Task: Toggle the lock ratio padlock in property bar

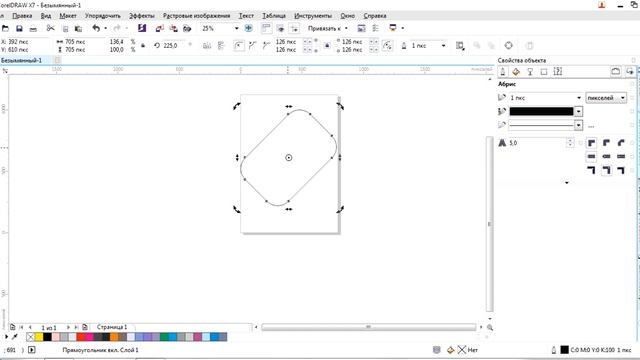Action: point(143,46)
